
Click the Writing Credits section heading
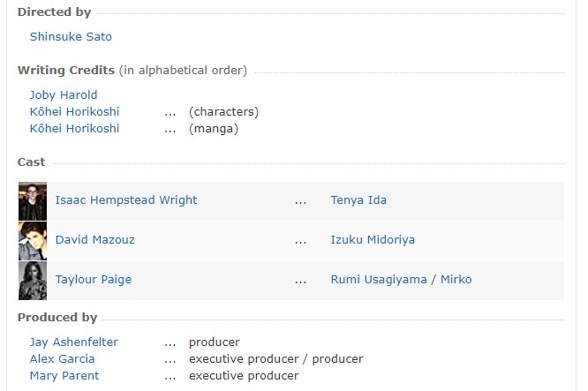(x=66, y=71)
